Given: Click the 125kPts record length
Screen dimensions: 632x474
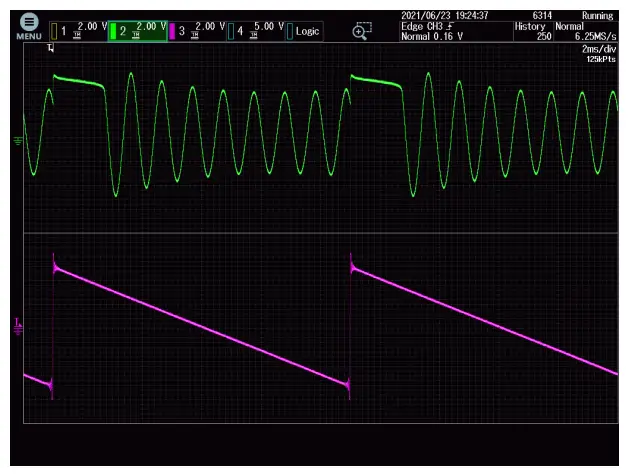Looking at the screenshot, I should (601, 59).
